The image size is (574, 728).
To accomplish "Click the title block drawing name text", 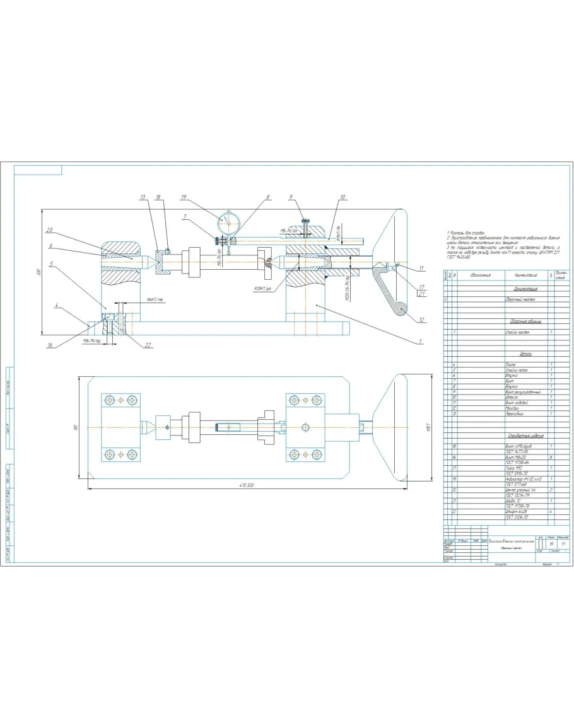I will tap(508, 541).
